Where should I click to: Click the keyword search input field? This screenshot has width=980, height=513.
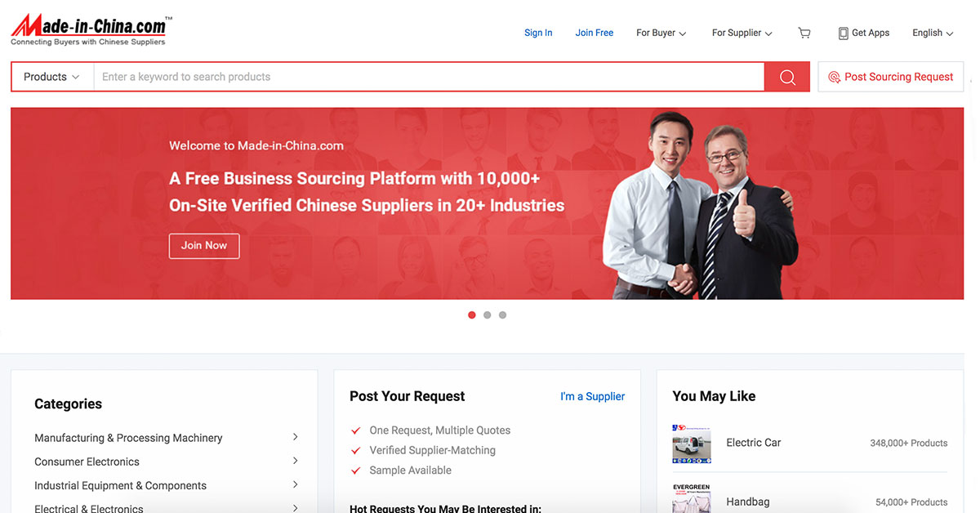click(x=408, y=76)
